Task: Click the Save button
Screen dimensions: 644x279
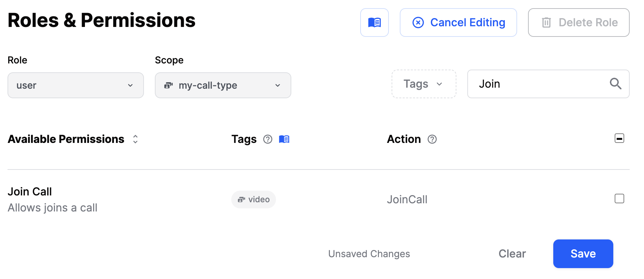Action: click(x=583, y=253)
